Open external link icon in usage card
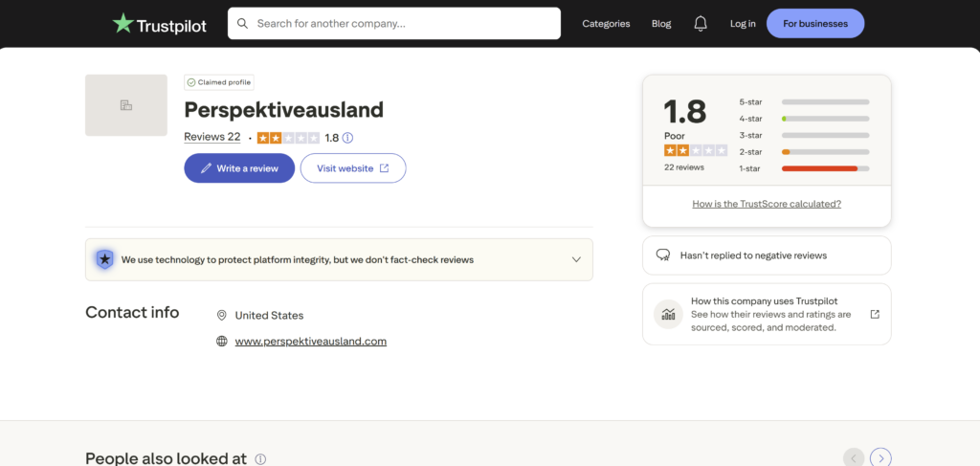980x466 pixels. [x=875, y=314]
